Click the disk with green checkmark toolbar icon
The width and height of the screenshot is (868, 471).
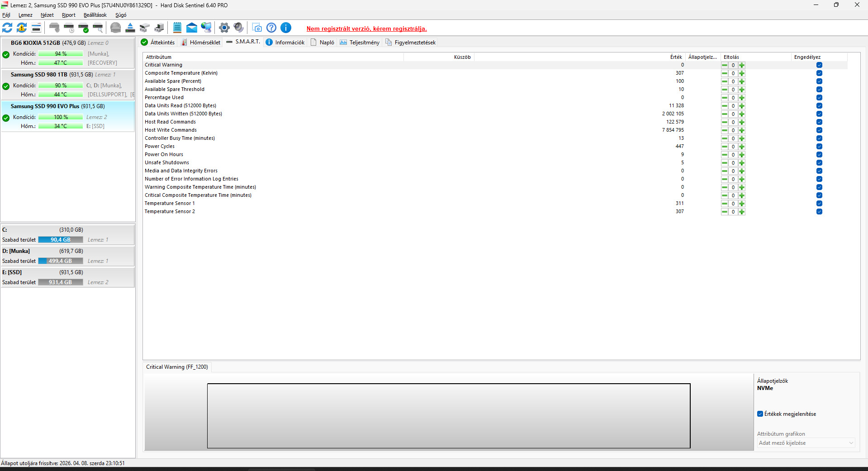[x=83, y=28]
